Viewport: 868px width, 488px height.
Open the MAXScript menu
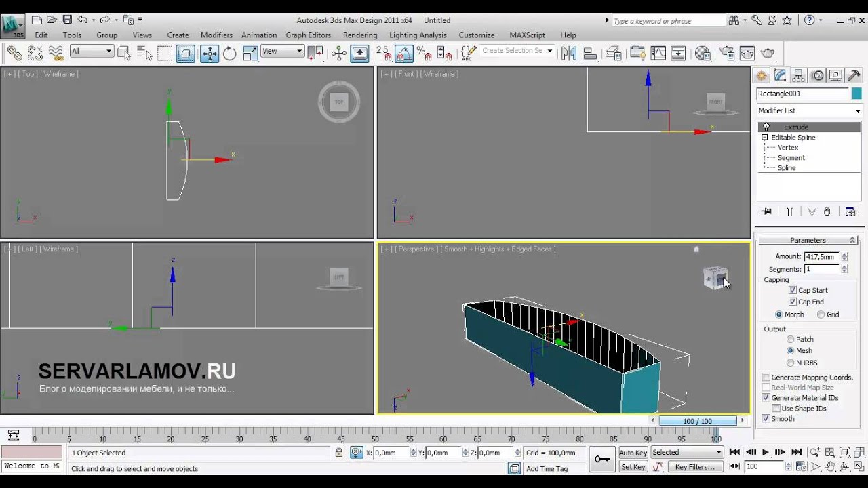coord(527,35)
